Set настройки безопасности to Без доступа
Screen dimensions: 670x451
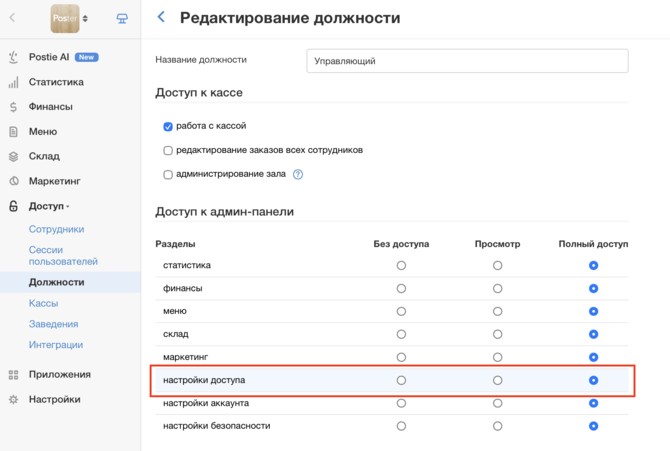tap(401, 426)
